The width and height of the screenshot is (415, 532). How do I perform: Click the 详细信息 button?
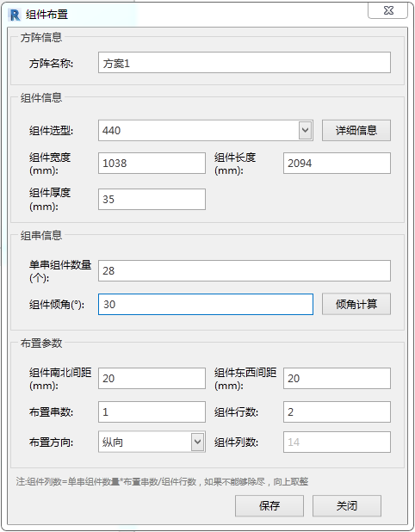(356, 130)
